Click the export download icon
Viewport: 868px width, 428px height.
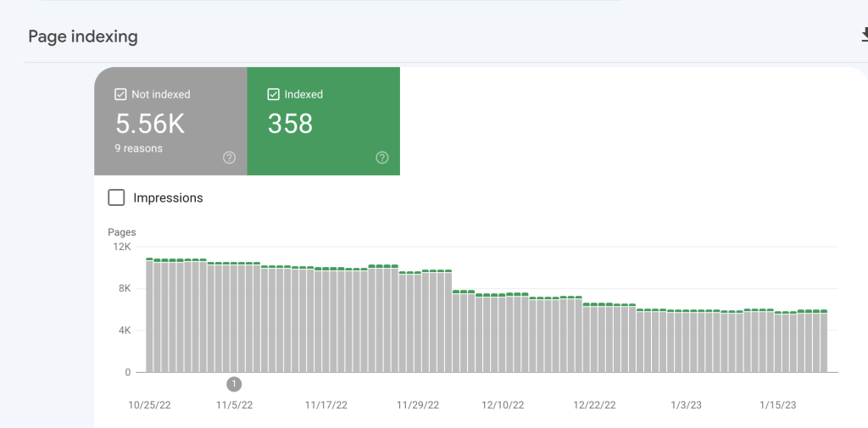[x=864, y=36]
